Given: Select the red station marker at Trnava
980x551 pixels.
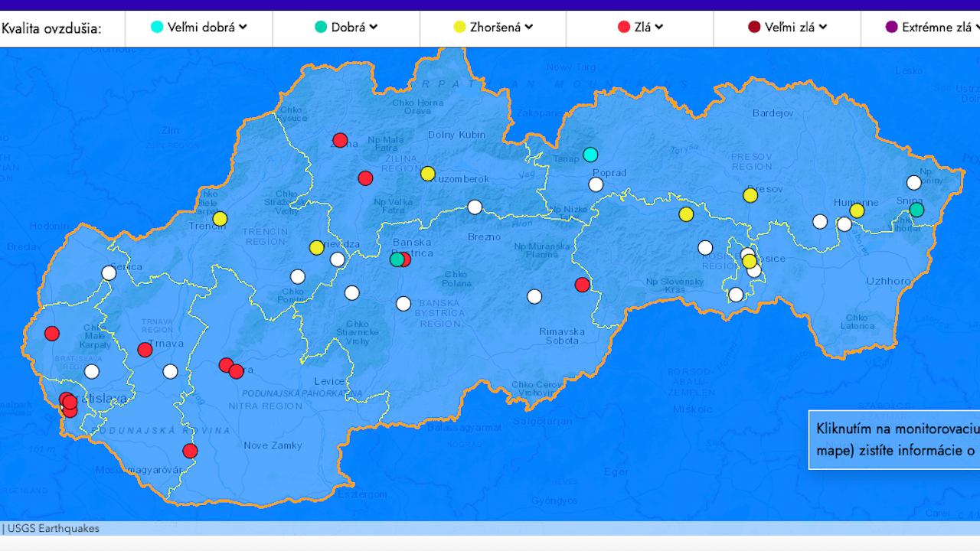Looking at the screenshot, I should click(145, 350).
